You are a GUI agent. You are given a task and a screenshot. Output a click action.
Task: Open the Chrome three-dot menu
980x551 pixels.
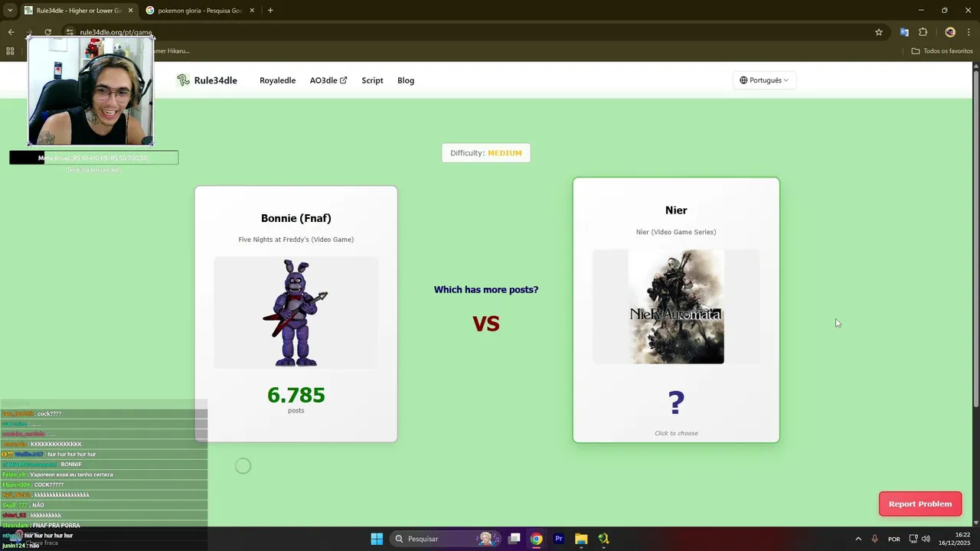click(969, 32)
